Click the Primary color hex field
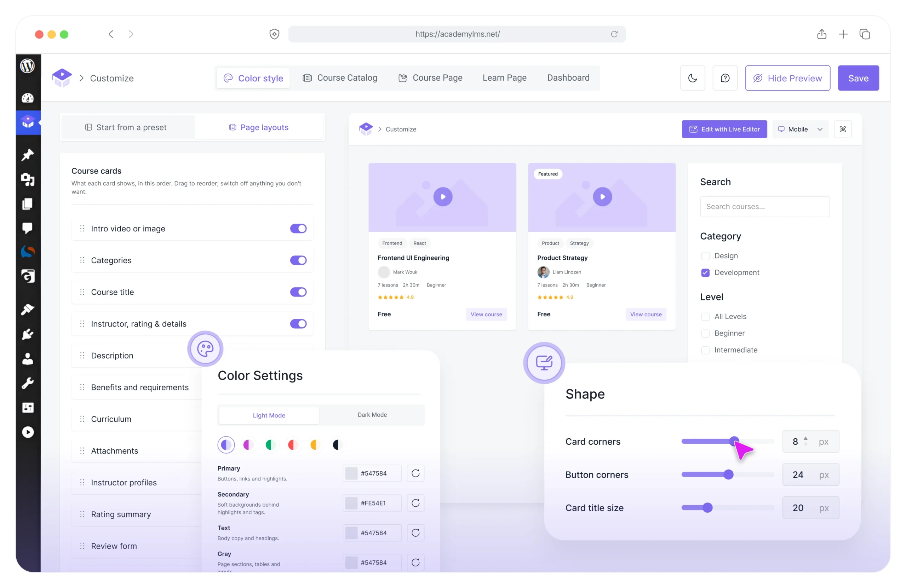The height and width of the screenshot is (588, 906). [372, 473]
